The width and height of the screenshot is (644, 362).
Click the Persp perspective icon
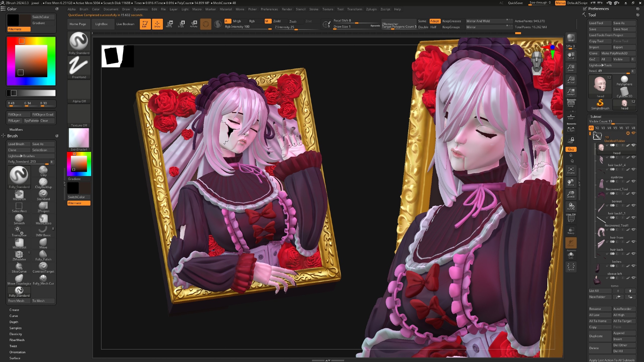(x=571, y=103)
